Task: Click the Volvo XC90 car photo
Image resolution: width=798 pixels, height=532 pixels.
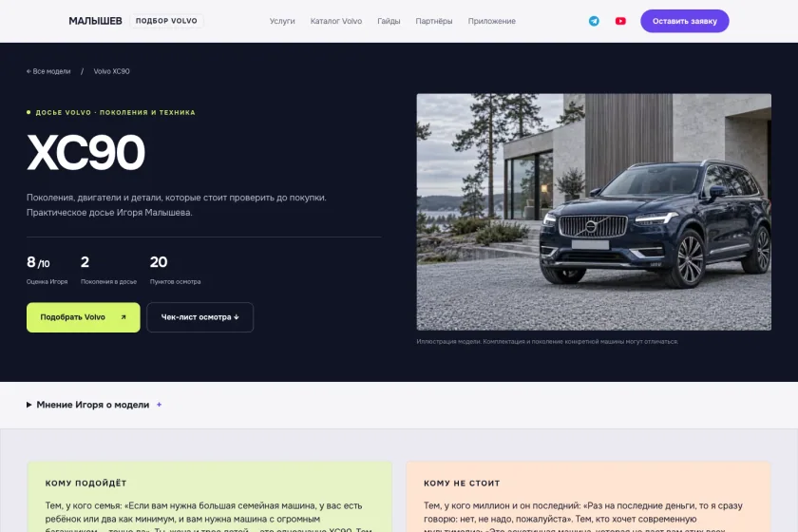Action: (594, 212)
